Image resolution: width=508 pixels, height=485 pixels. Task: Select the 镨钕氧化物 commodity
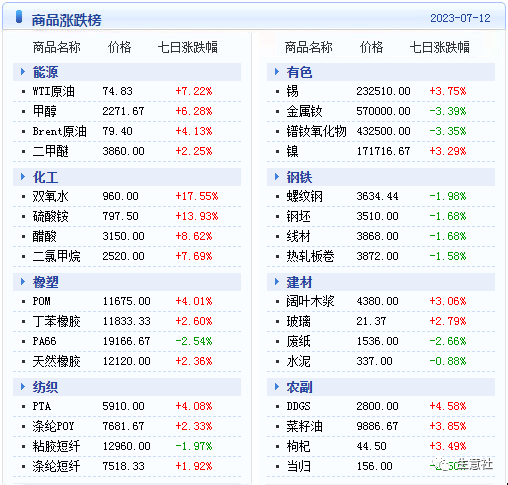(316, 131)
